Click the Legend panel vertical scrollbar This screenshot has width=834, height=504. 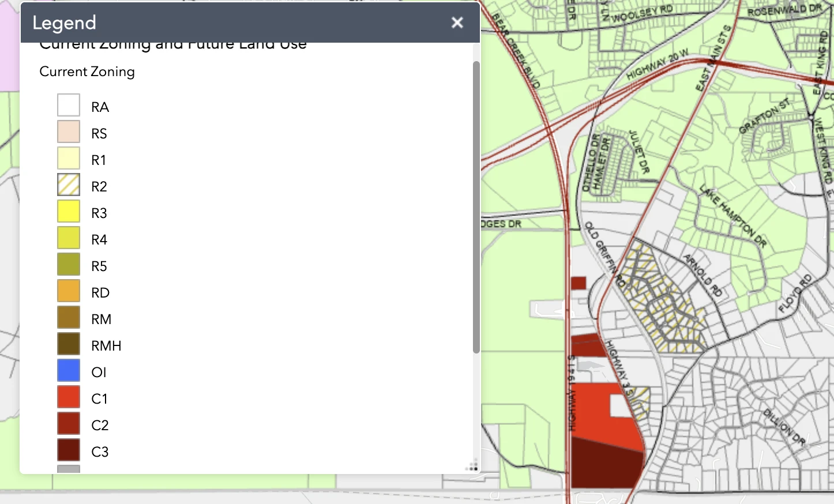(x=476, y=207)
